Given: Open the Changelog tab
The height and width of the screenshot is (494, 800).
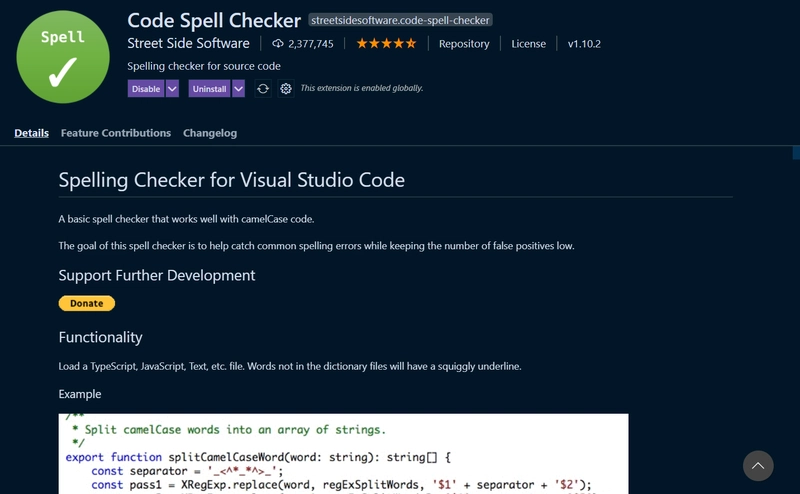Looking at the screenshot, I should [210, 133].
